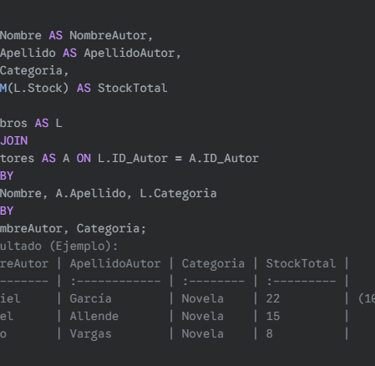
Task: Click the NombreAutor alias on the first line
Action: tap(108, 35)
